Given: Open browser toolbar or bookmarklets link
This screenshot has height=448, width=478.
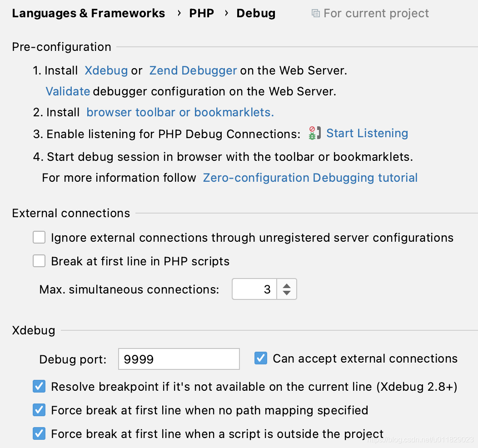Looking at the screenshot, I should 180,113.
